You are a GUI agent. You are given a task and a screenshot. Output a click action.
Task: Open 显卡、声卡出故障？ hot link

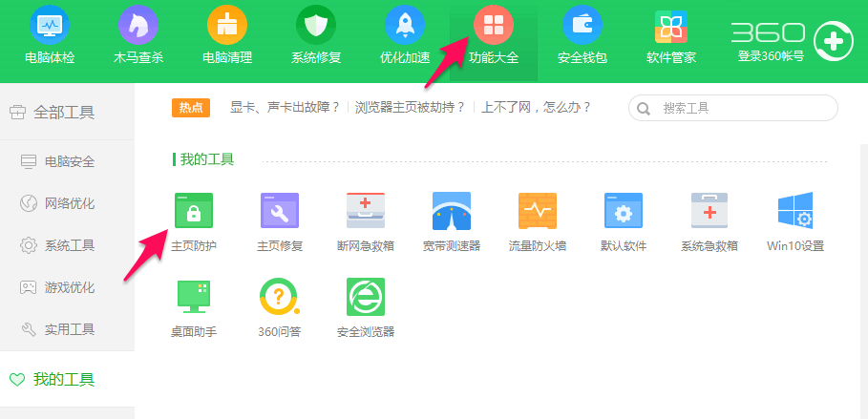click(286, 108)
